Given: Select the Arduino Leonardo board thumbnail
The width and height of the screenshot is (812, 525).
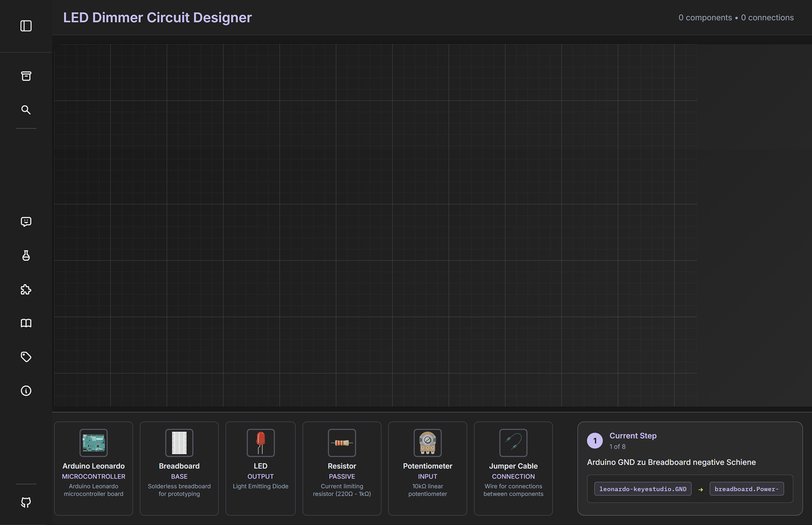Looking at the screenshot, I should coord(93,443).
